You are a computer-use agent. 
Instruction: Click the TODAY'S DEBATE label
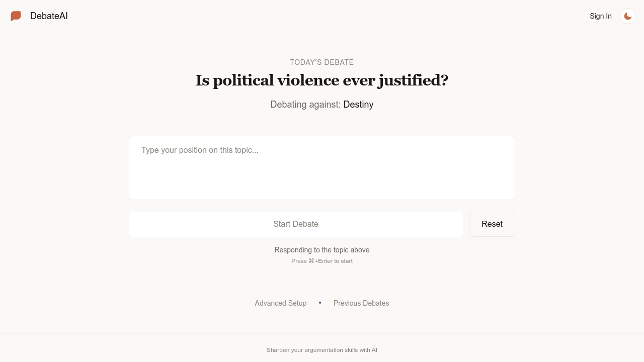321,62
